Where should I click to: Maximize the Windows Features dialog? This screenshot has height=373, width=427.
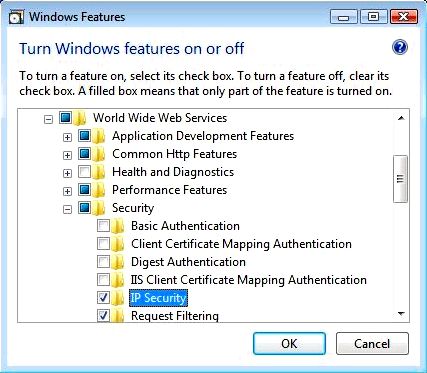(373, 17)
